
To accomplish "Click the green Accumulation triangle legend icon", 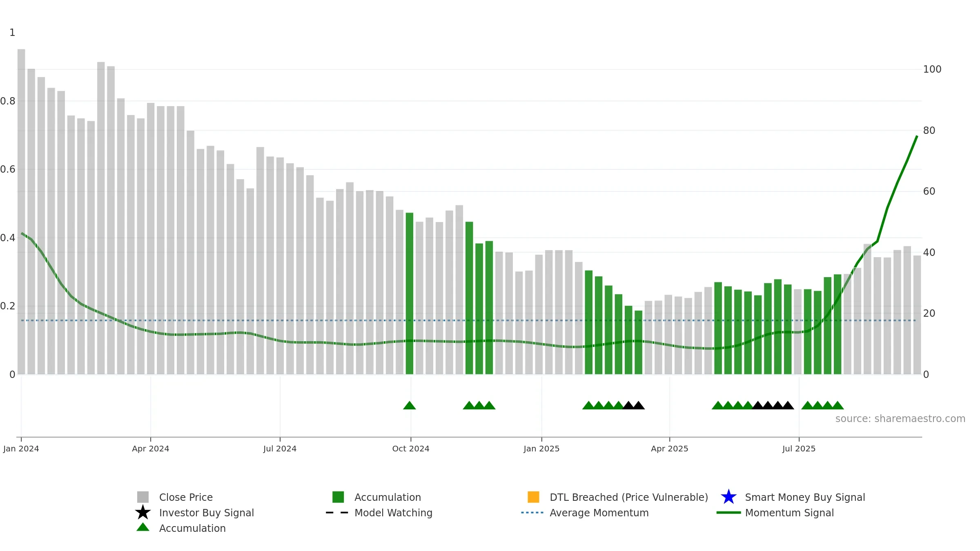I will tap(143, 527).
